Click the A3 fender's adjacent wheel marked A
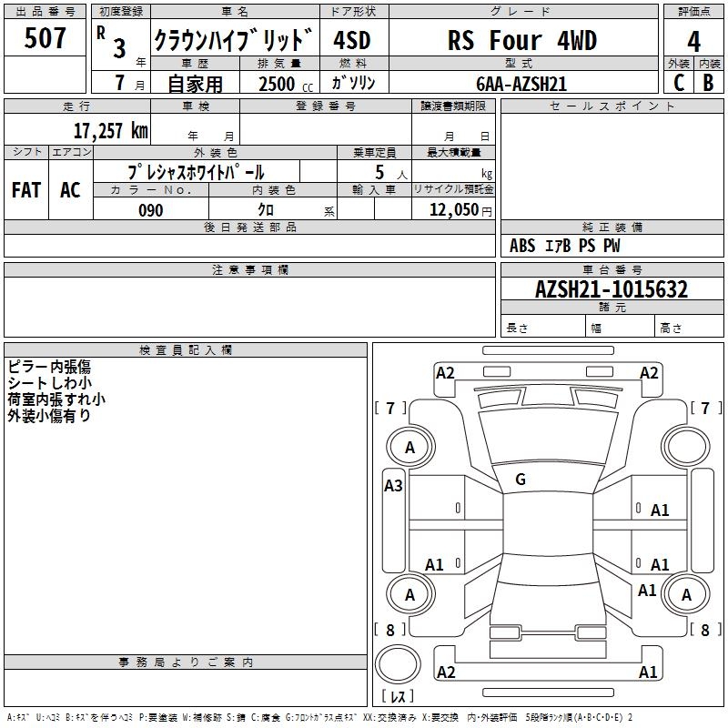Viewport: 728px width, 728px height. point(409,447)
